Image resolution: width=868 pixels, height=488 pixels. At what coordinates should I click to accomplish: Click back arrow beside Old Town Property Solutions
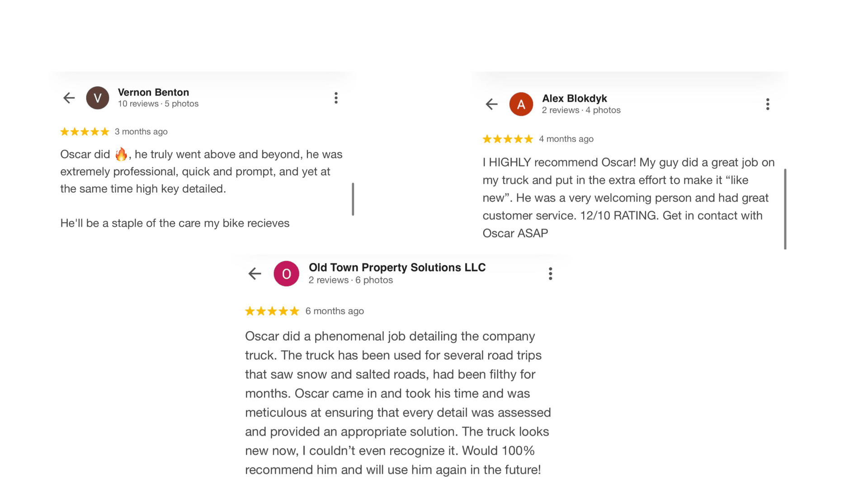[x=255, y=273]
